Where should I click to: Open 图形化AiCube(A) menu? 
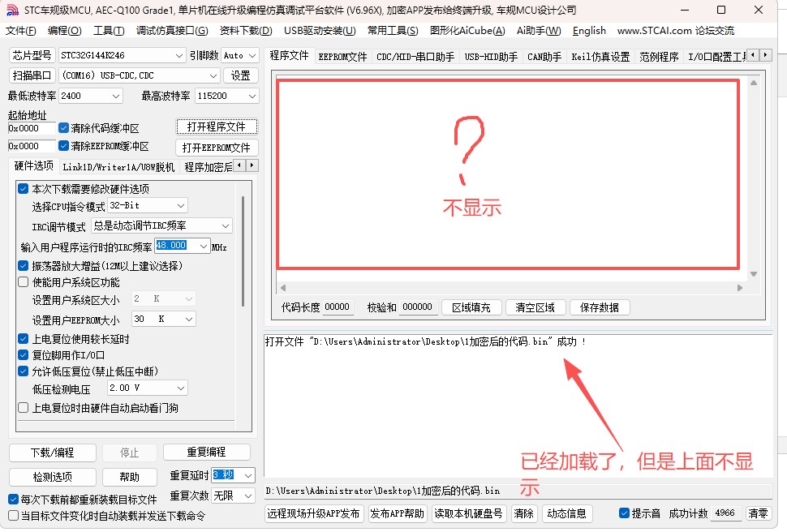click(467, 31)
